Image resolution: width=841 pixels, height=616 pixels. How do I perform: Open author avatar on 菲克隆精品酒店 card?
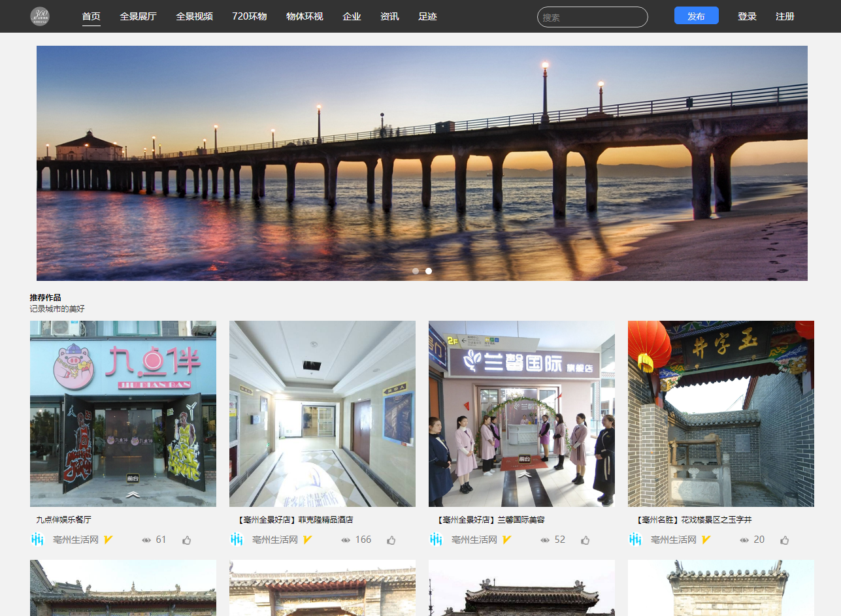(x=237, y=540)
